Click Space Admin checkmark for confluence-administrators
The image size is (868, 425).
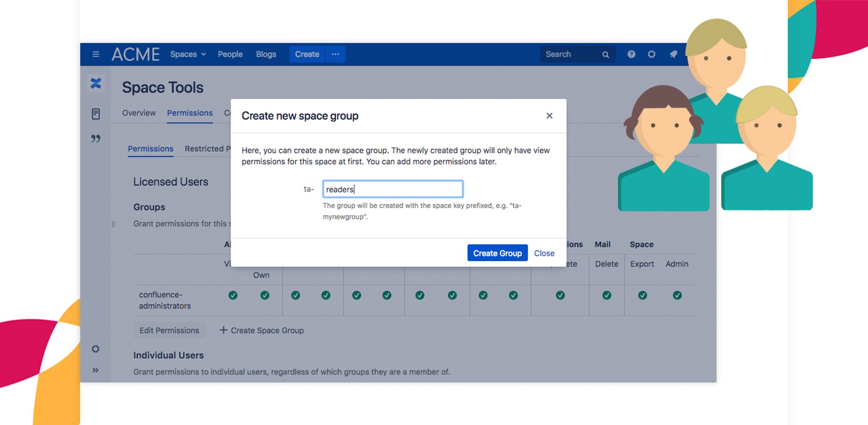click(677, 295)
